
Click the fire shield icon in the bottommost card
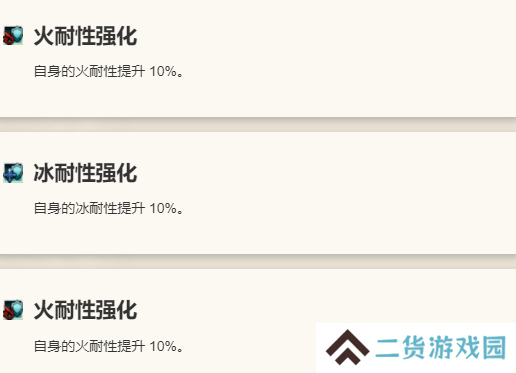point(13,310)
